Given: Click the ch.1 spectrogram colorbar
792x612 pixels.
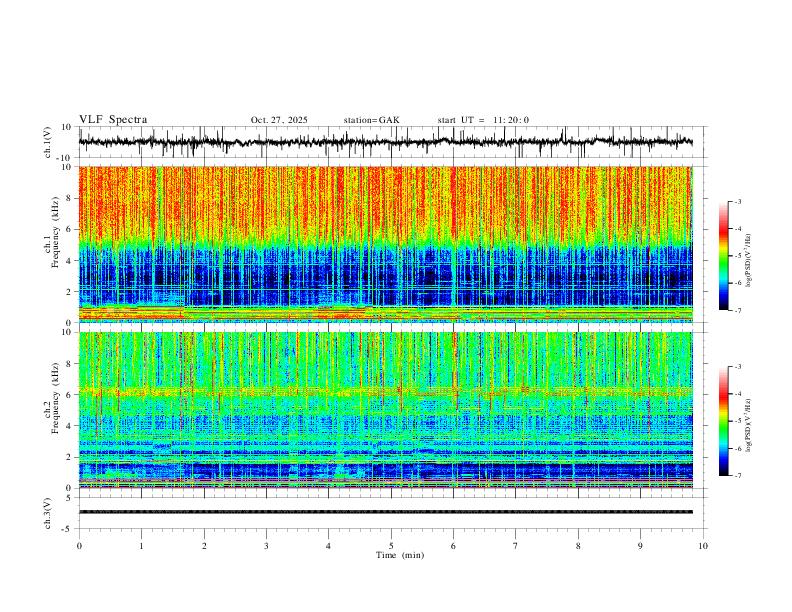Looking at the screenshot, I should point(724,256).
